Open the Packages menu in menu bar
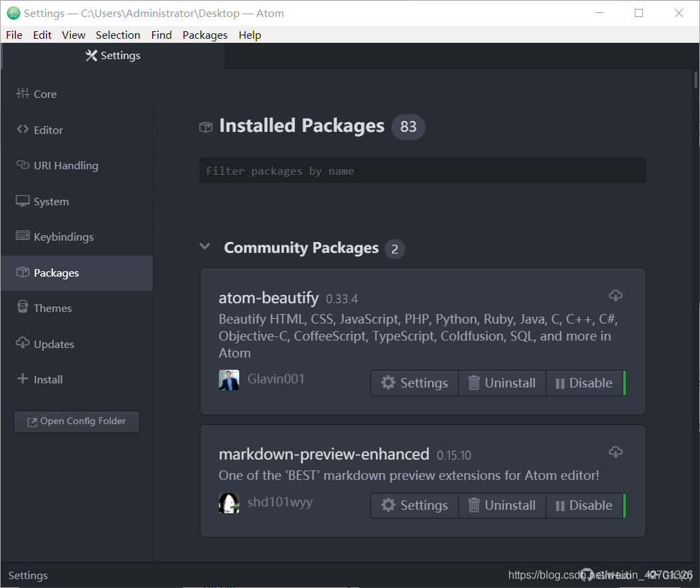The width and height of the screenshot is (700, 588). (205, 35)
